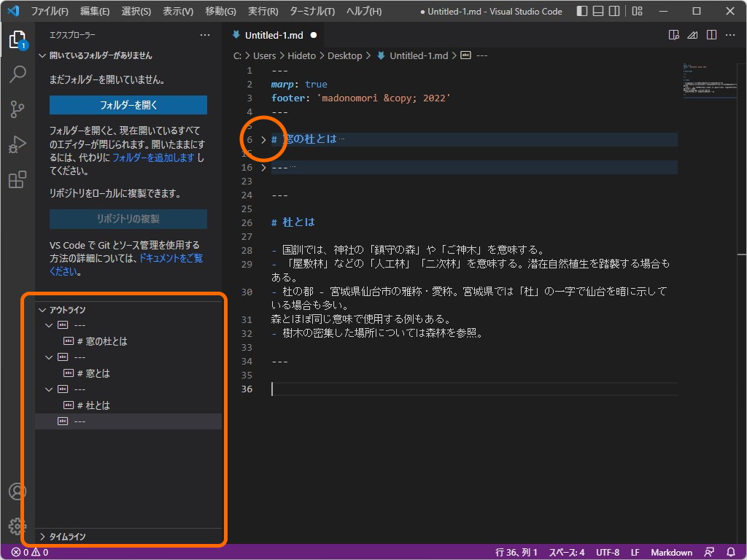Collapse outline node above # 杜とは
Viewport: 747px width, 560px height.
(x=49, y=389)
